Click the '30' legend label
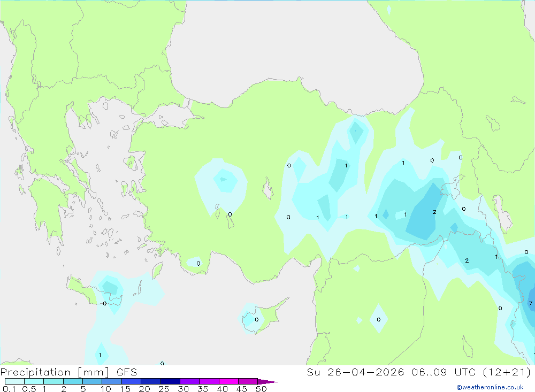 click(184, 389)
